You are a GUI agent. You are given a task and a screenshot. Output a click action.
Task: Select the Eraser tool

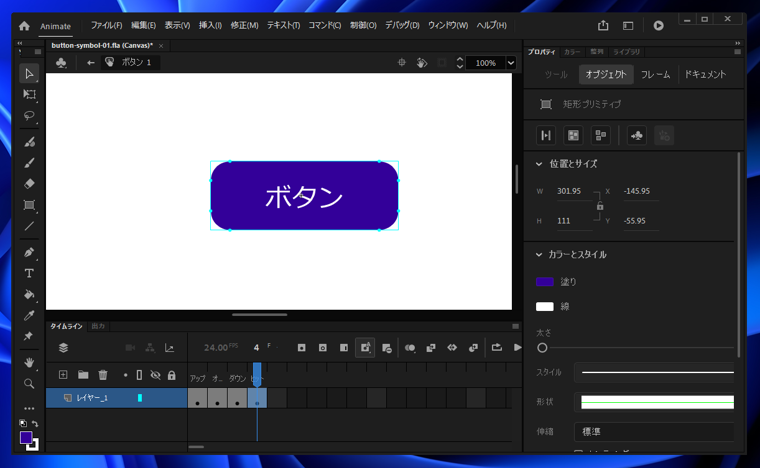pos(29,184)
